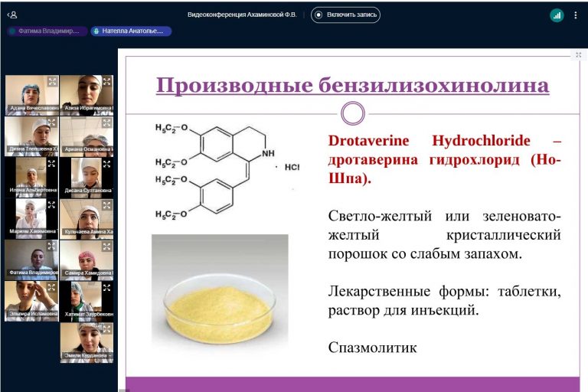The height and width of the screenshot is (392, 588).
Task: Select the Фатима Владимир... speaker chip
Action: click(47, 31)
